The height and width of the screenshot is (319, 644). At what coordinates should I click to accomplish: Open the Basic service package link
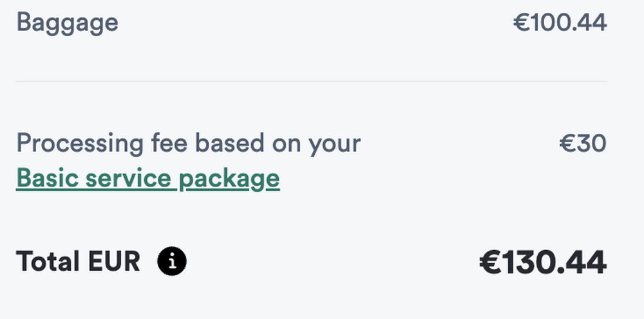point(148,179)
